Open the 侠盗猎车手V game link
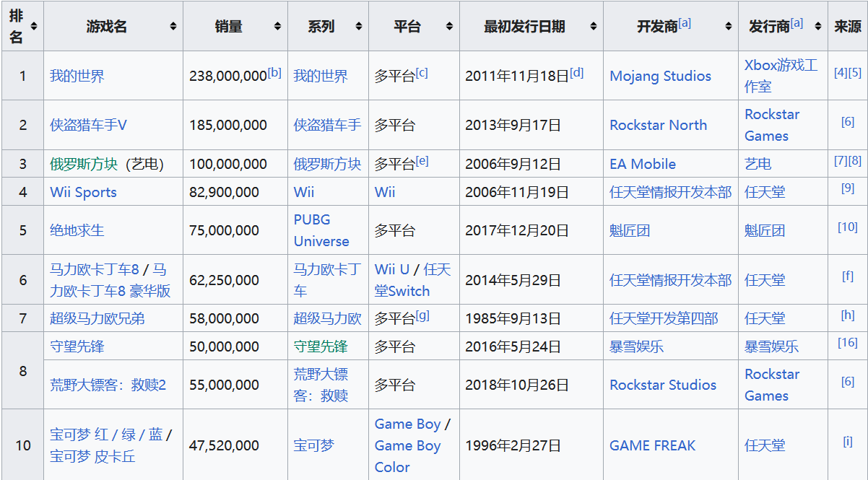The height and width of the screenshot is (480, 868). [88, 125]
